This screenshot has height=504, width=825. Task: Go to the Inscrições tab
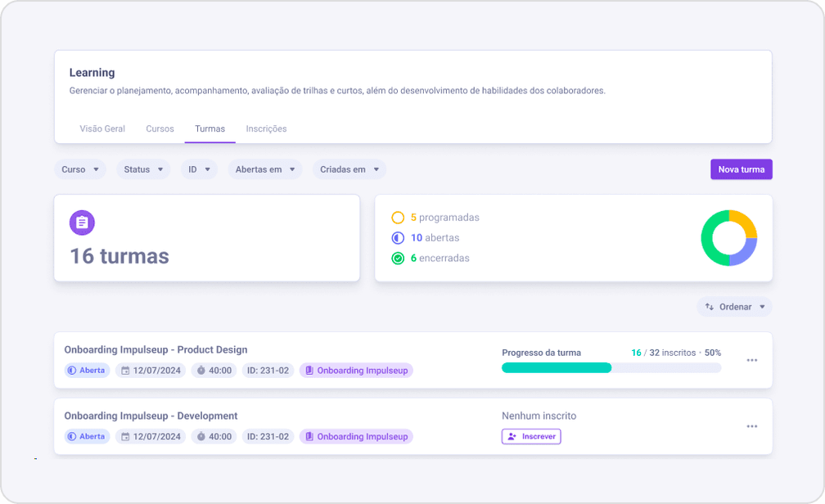click(266, 129)
